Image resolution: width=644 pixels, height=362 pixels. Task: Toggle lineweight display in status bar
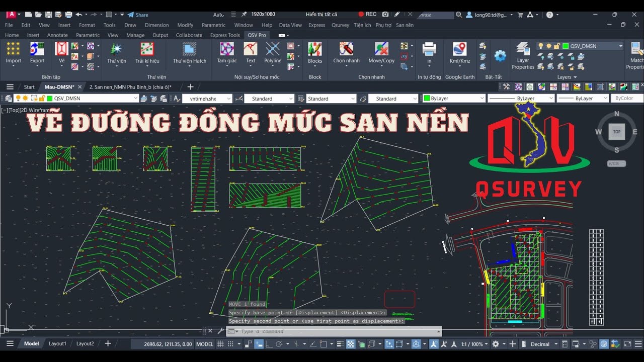coord(341,344)
